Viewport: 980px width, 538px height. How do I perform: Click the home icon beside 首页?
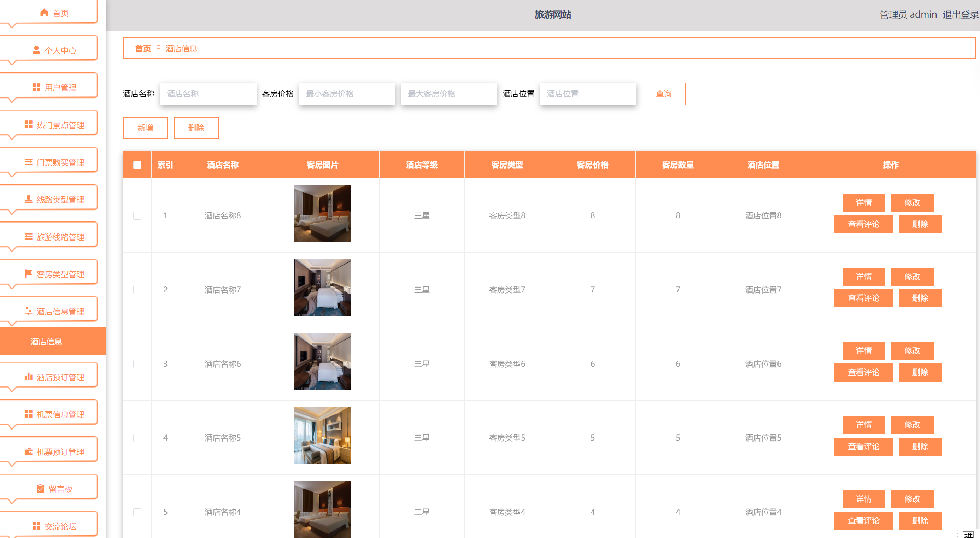click(44, 13)
